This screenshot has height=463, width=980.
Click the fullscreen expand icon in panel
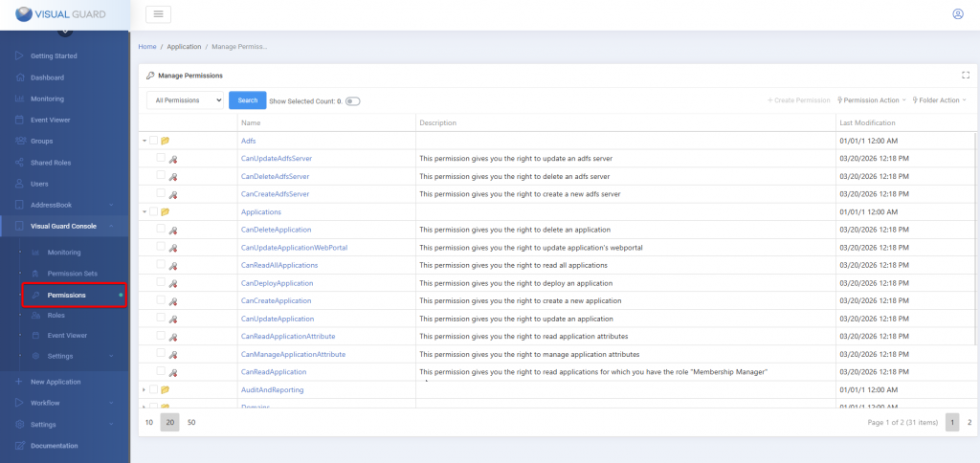click(966, 75)
